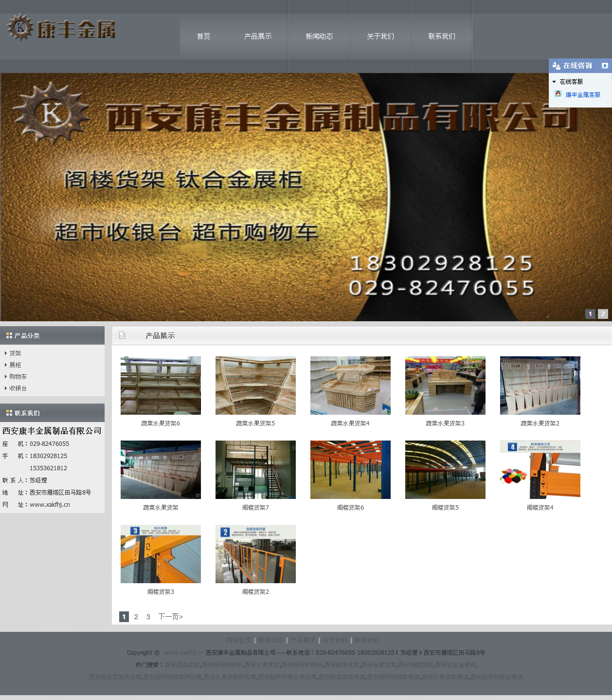The width and height of the screenshot is (612, 700).
Task: Select banner slide indicator 1
Action: 590,314
